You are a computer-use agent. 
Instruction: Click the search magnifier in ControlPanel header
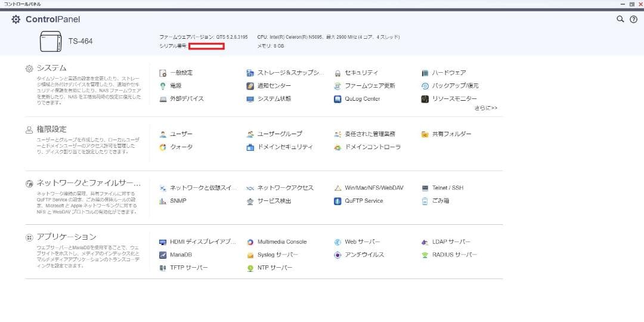(620, 19)
